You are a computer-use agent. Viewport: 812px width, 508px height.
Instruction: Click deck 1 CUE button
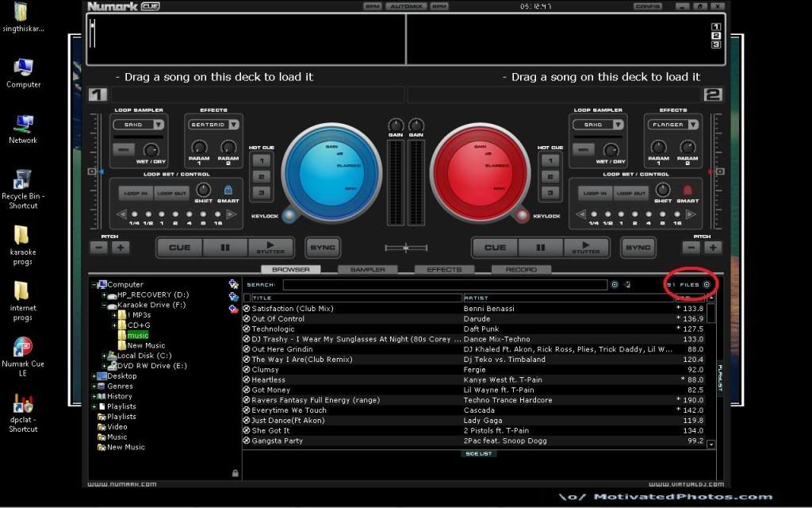tap(179, 248)
